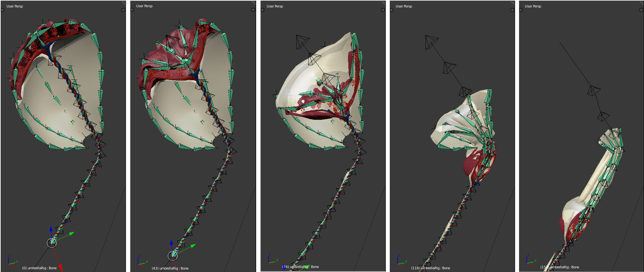Click the '(116) umbrellaRig : Bone' label
Screen dimensions: 644x272
tap(430, 268)
